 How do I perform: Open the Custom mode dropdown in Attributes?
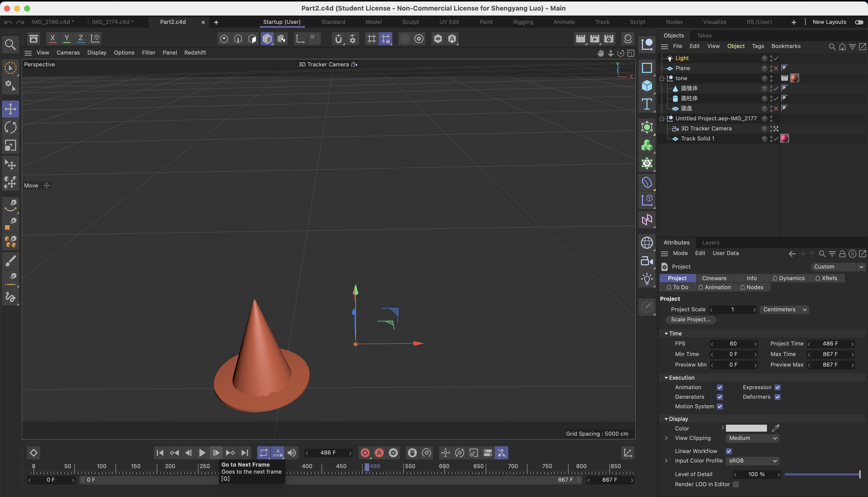point(838,267)
